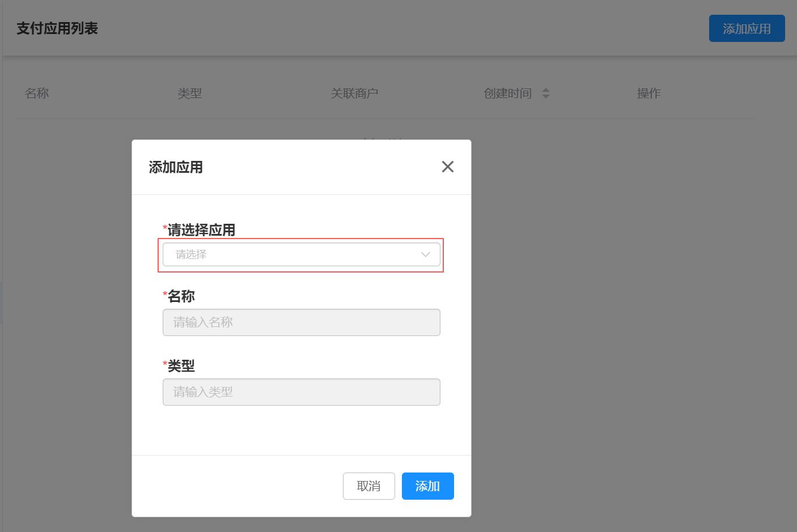The image size is (797, 532).
Task: Click inside the 请输入类型 text box
Action: [x=301, y=391]
